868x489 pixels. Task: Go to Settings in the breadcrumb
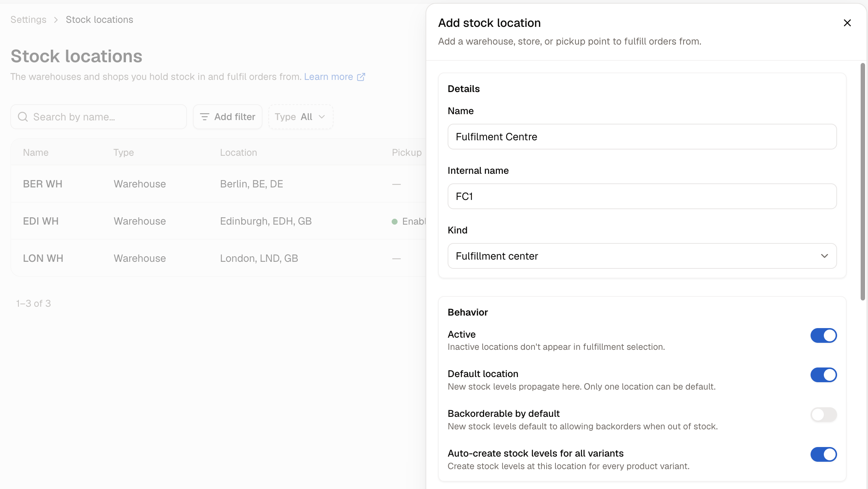[28, 20]
